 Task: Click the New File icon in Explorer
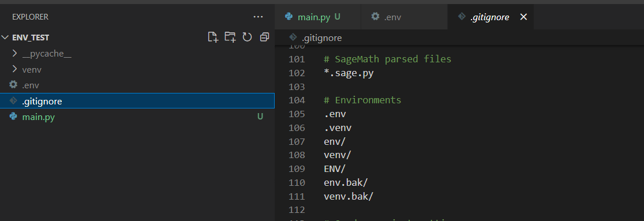click(213, 37)
